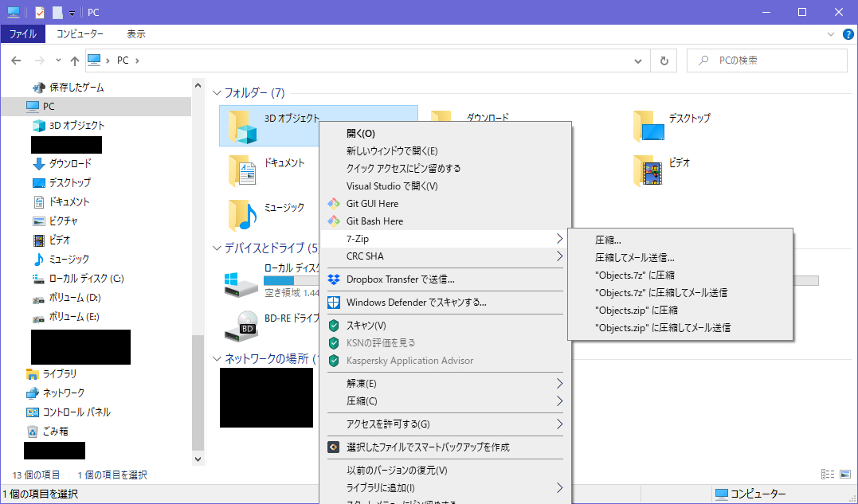Click the Windows Defender shield icon
Image resolution: width=858 pixels, height=504 pixels.
click(x=334, y=303)
